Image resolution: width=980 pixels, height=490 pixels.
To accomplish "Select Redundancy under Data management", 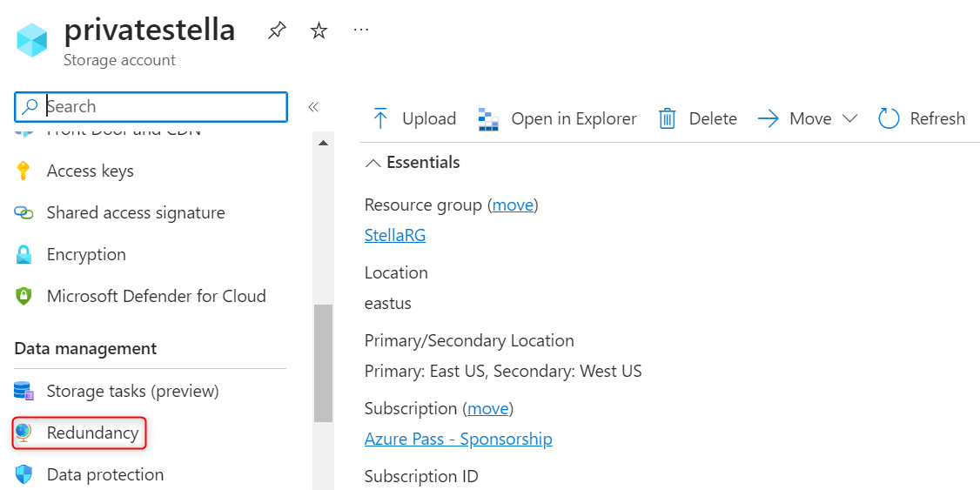I will 92,433.
